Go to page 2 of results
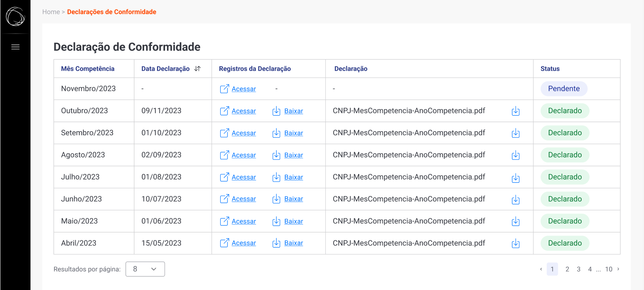This screenshot has width=644, height=290. 567,269
